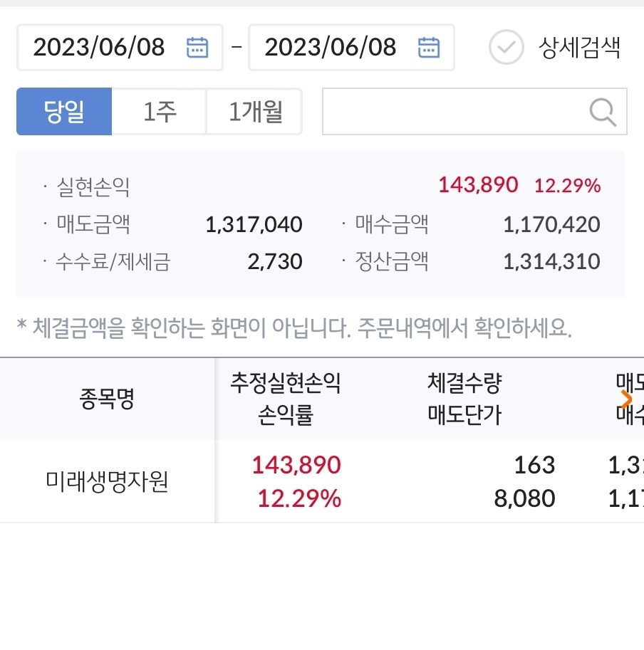Screen dimensions: 644x650
Task: Open the start date calendar icon
Action: point(197,47)
